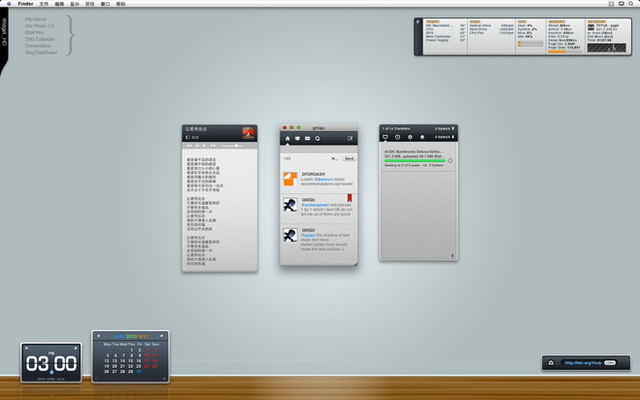Open the Finder menu
The image size is (640, 400).
pyautogui.click(x=25, y=4)
